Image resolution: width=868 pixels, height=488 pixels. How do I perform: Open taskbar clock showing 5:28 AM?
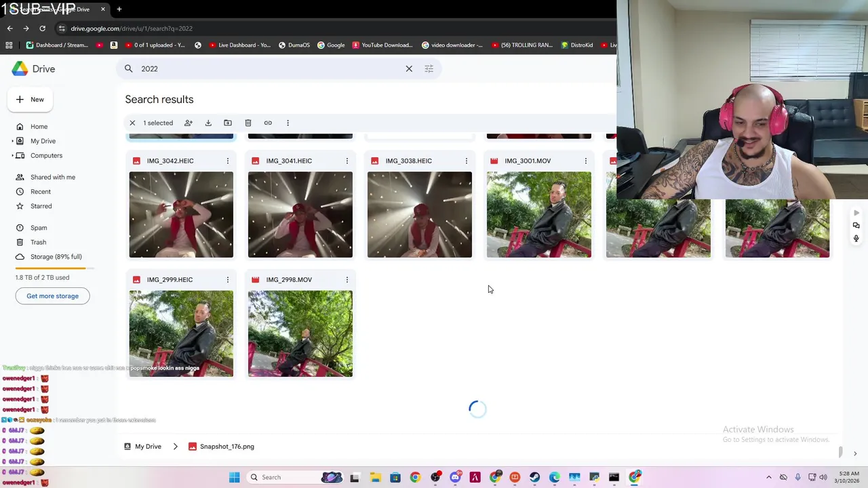tap(848, 477)
